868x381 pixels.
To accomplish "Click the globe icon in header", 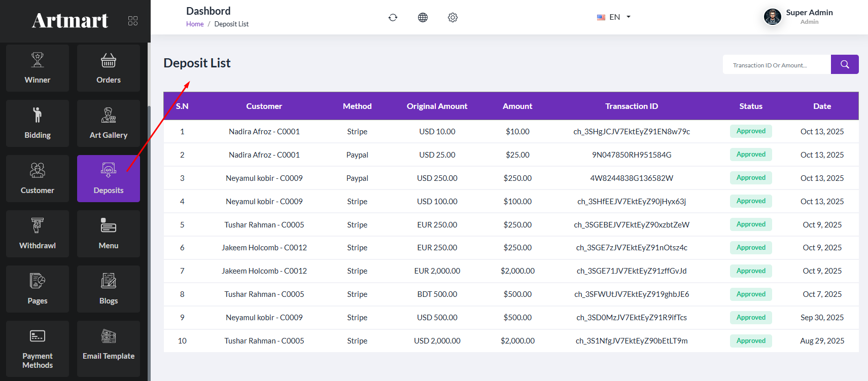I will 423,18.
